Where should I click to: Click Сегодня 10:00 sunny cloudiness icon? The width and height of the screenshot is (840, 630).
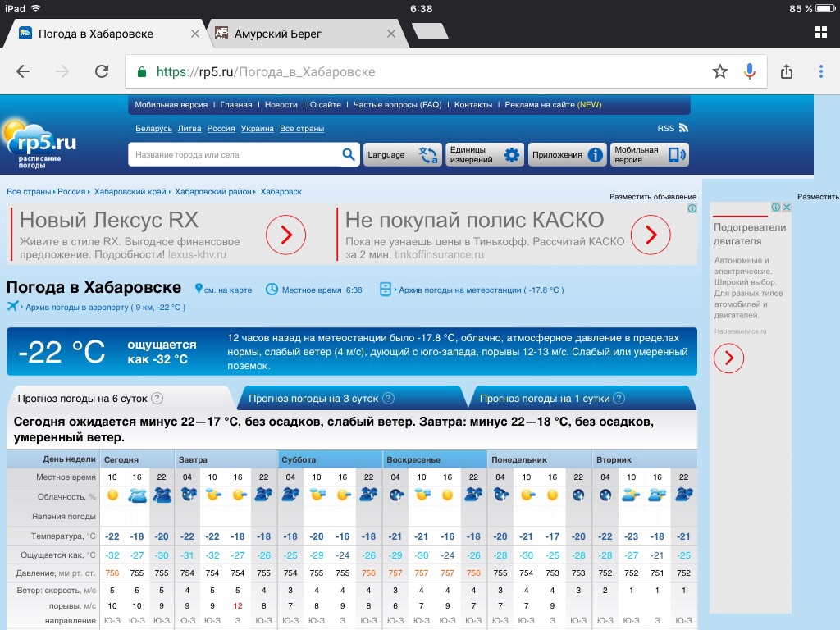coord(112,495)
